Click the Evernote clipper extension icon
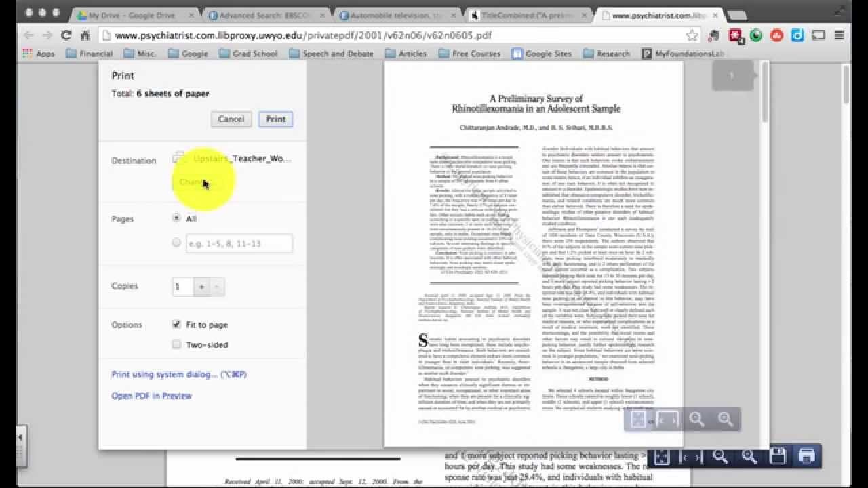868x488 pixels. coord(713,35)
